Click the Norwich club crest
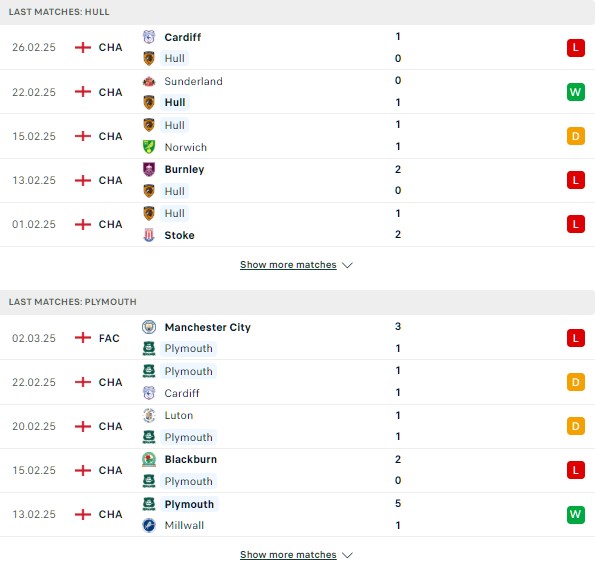595x572 pixels. (149, 147)
